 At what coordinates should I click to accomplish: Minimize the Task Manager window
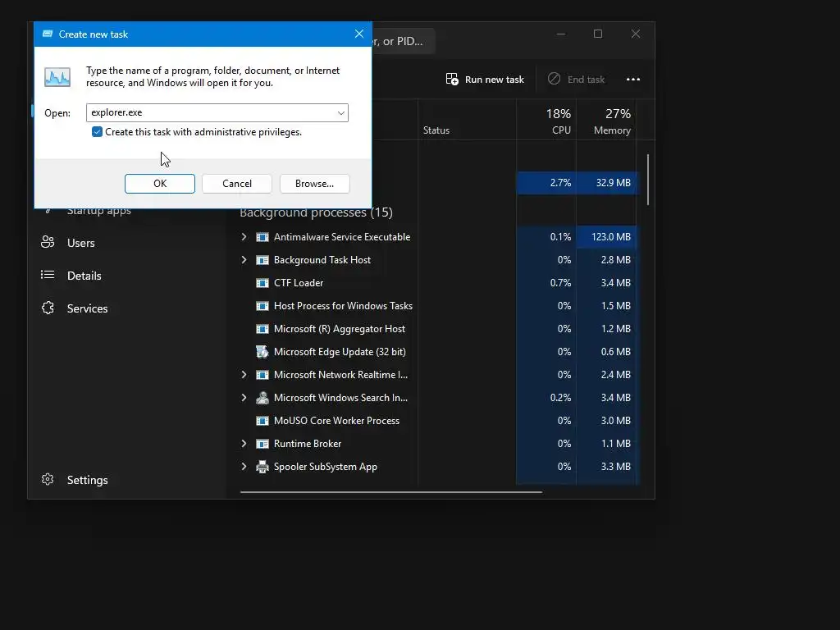(x=561, y=34)
